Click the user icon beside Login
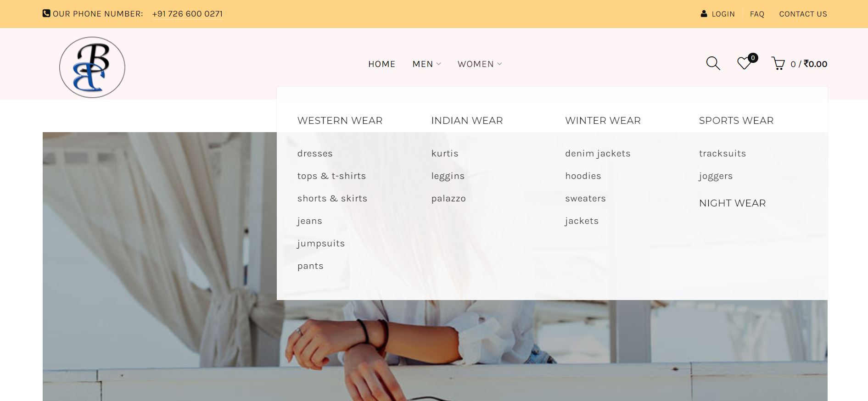Screen dimensions: 868x401 tap(704, 14)
